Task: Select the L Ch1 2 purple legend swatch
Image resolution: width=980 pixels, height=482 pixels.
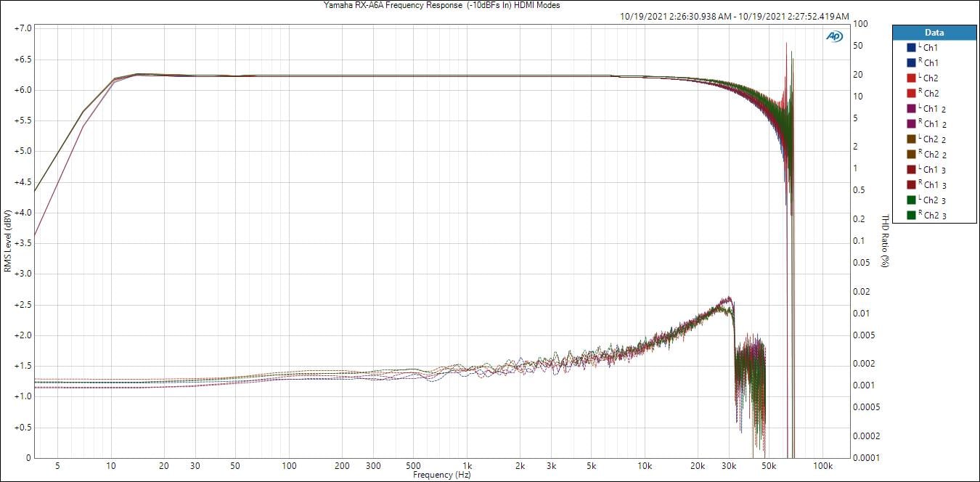Action: pos(911,109)
